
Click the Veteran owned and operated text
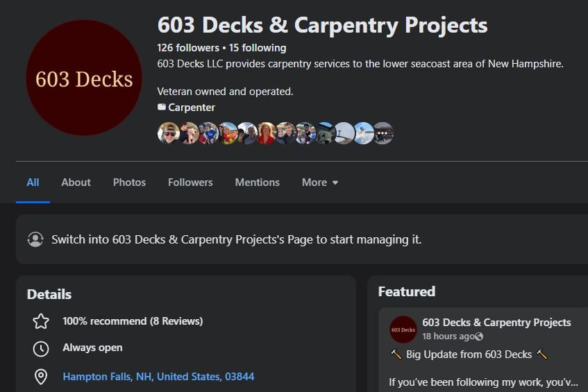[225, 92]
